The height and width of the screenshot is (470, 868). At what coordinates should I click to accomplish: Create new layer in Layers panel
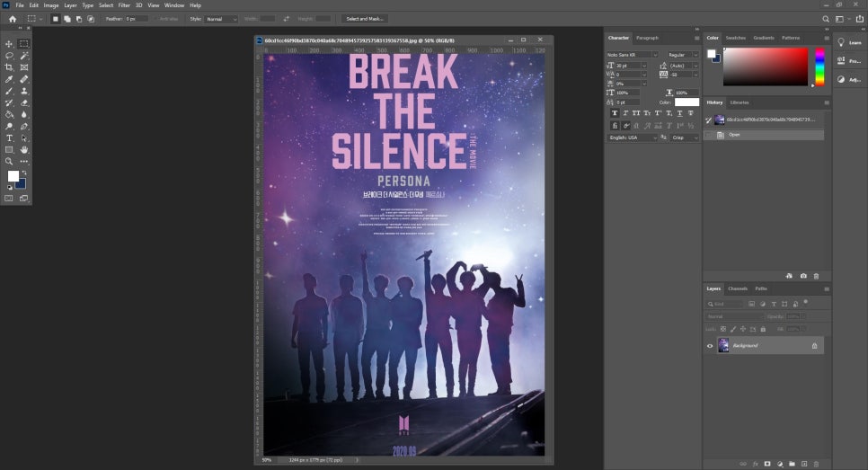coord(804,464)
